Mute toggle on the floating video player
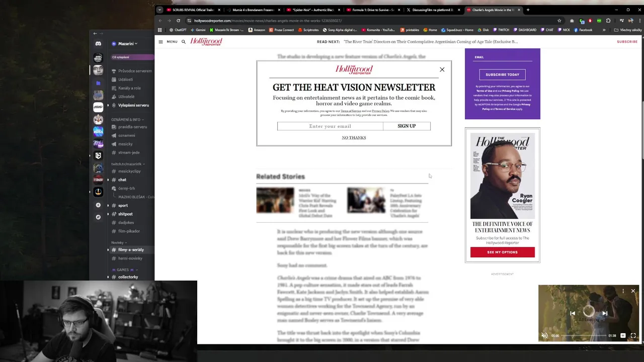Screen dimensions: 644x362 (x=544, y=335)
